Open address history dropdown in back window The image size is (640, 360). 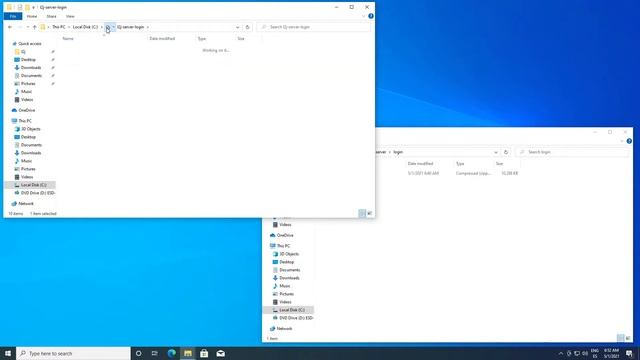[496, 152]
